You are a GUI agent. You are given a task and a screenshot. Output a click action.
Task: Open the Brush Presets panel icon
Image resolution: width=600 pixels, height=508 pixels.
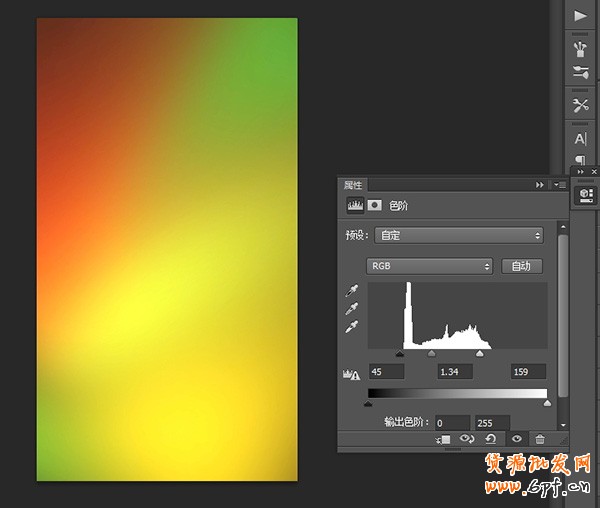580,72
